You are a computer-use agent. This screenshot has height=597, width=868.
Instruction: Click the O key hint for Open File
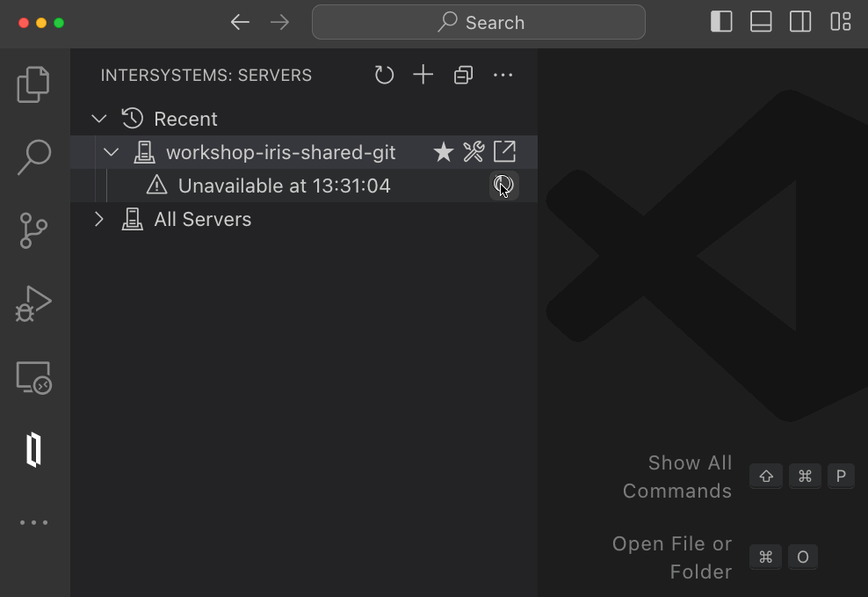803,557
